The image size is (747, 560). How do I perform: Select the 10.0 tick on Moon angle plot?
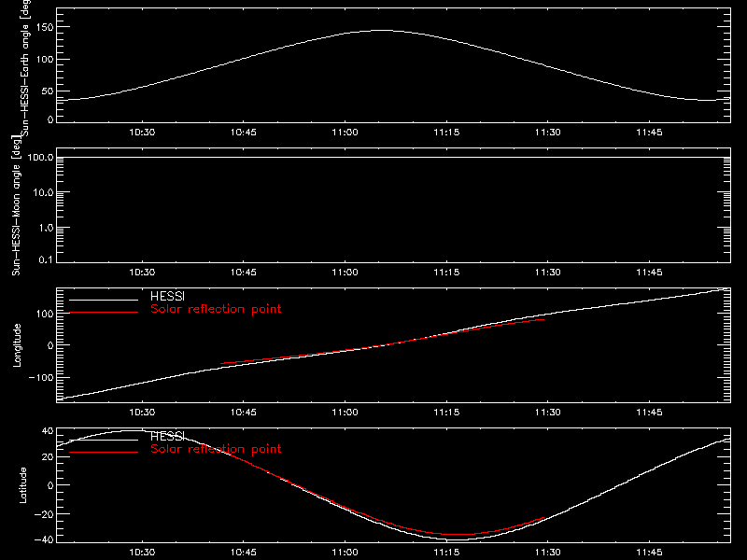[43, 192]
